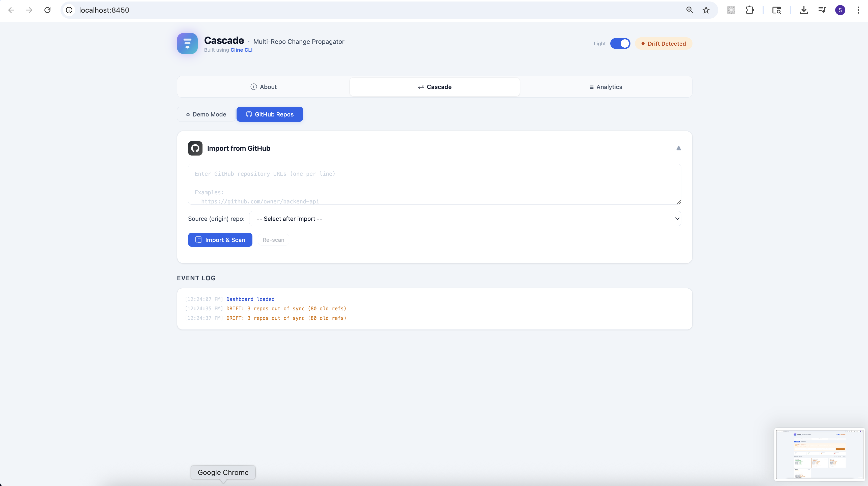Open Chrome three-dot menu
Image resolution: width=868 pixels, height=486 pixels.
pos(858,10)
